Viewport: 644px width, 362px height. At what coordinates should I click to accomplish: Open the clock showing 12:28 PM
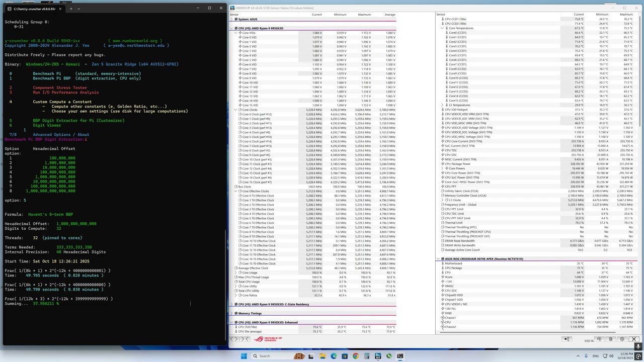pos(625,356)
